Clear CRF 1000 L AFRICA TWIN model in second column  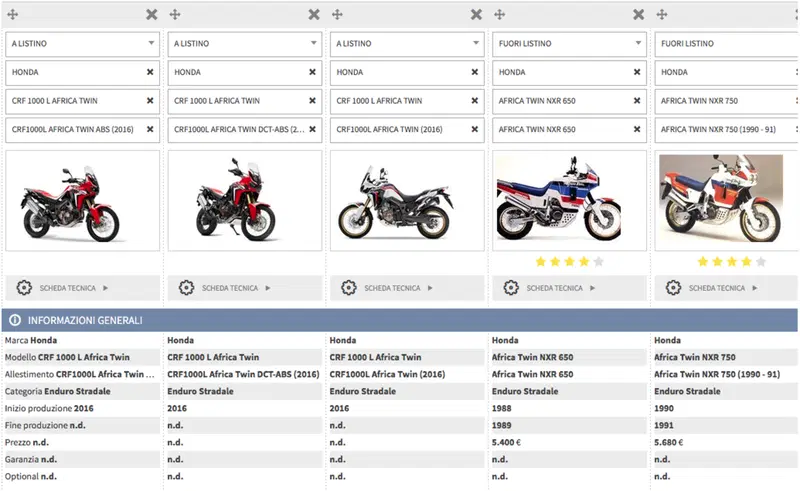point(312,101)
